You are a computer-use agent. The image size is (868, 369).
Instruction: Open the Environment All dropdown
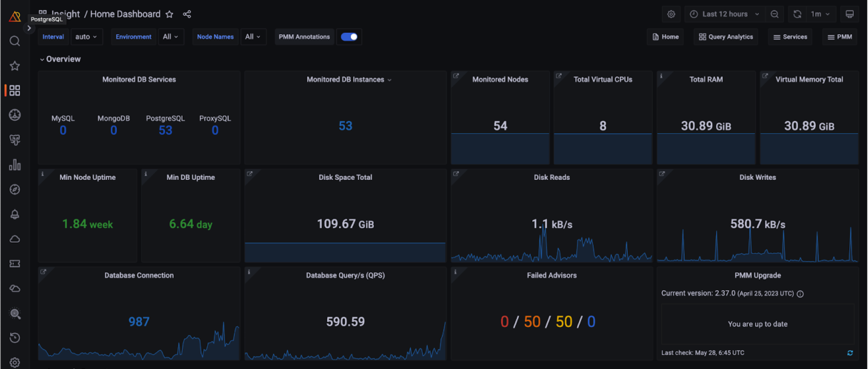pos(171,37)
